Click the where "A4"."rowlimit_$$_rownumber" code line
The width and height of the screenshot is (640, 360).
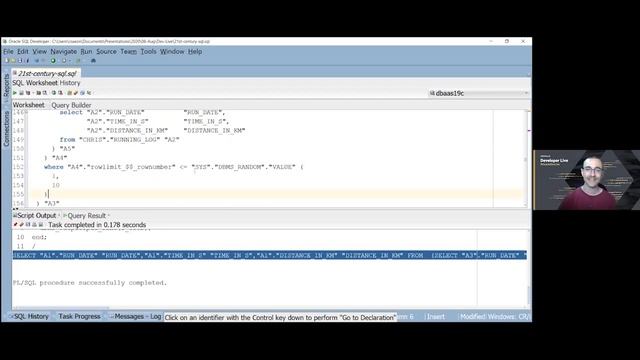point(173,167)
